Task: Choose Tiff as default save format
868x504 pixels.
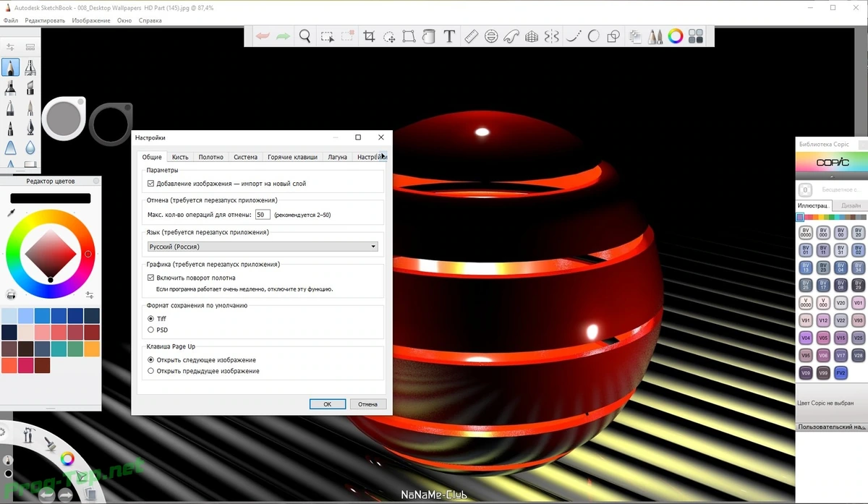Action: click(150, 318)
